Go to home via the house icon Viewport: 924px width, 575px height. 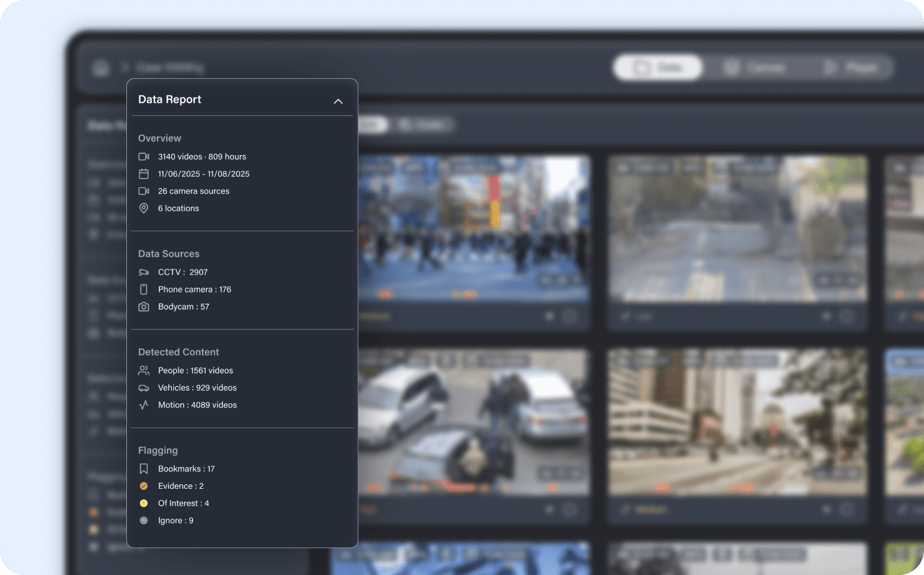pos(101,67)
